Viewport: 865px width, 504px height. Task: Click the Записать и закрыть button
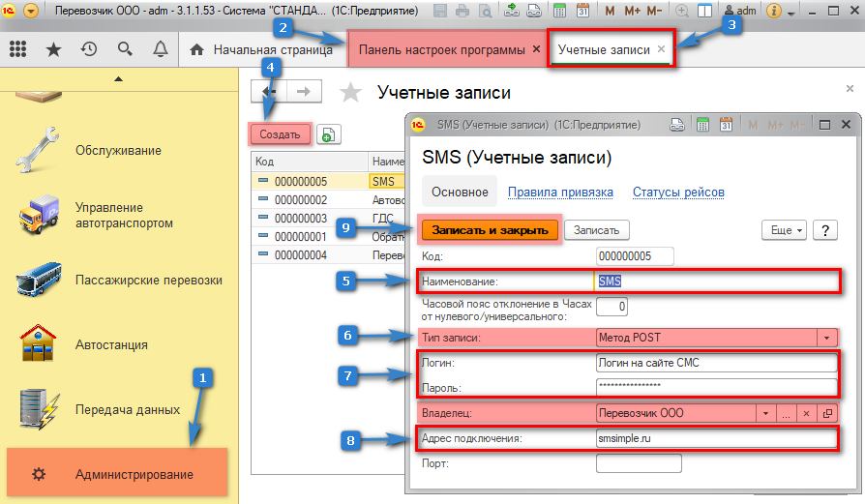coord(490,229)
